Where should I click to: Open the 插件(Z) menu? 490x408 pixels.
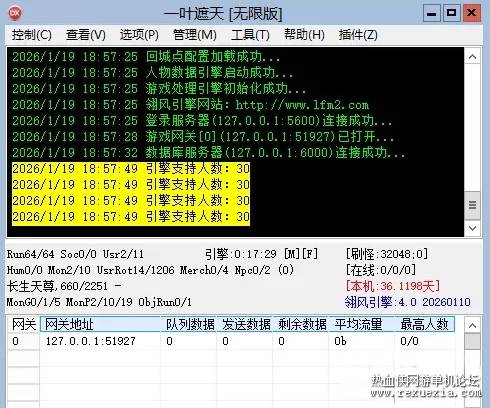point(358,35)
